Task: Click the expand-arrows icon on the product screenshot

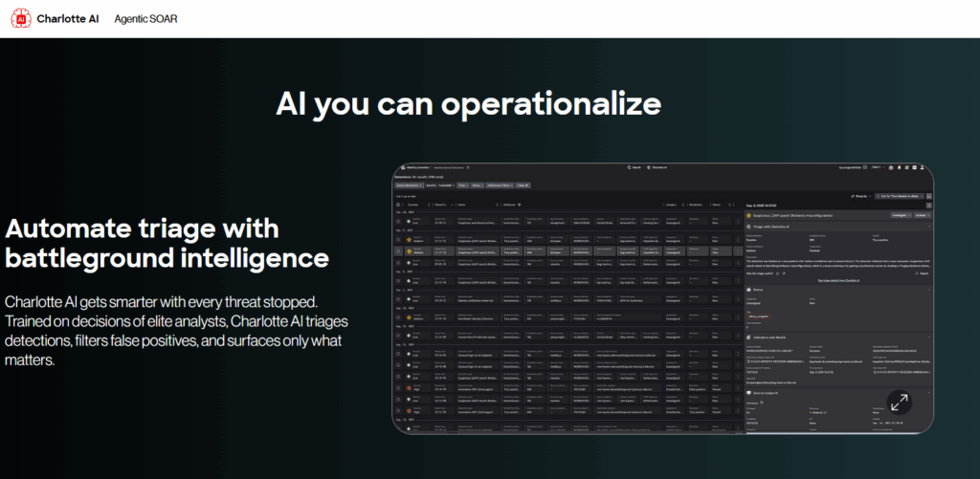Action: tap(900, 403)
